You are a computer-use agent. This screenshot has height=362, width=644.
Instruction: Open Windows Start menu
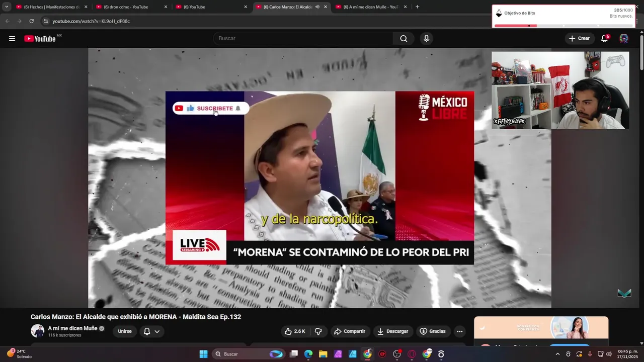point(203,354)
